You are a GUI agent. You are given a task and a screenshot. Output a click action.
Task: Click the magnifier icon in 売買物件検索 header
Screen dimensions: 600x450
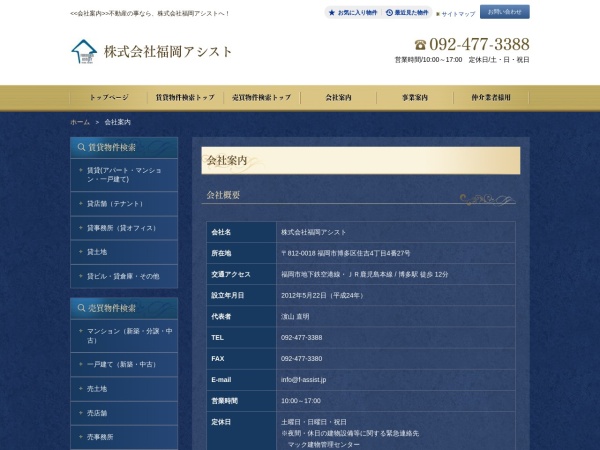[81, 308]
